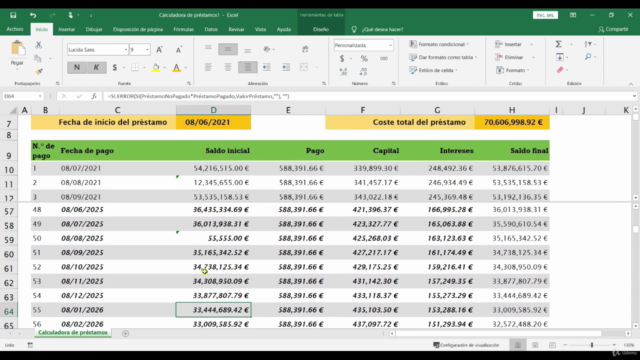Switch to the Diseño tab

(321, 29)
